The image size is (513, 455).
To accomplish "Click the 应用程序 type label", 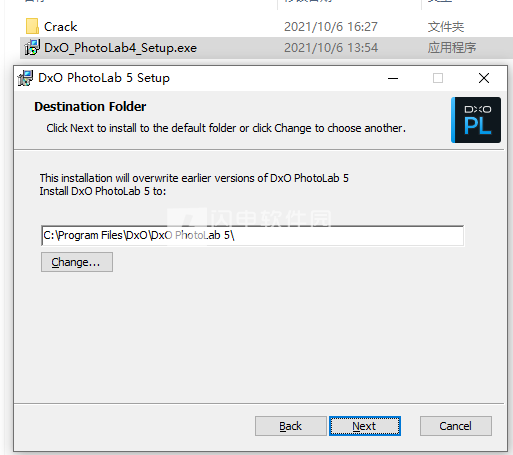I will (x=452, y=48).
